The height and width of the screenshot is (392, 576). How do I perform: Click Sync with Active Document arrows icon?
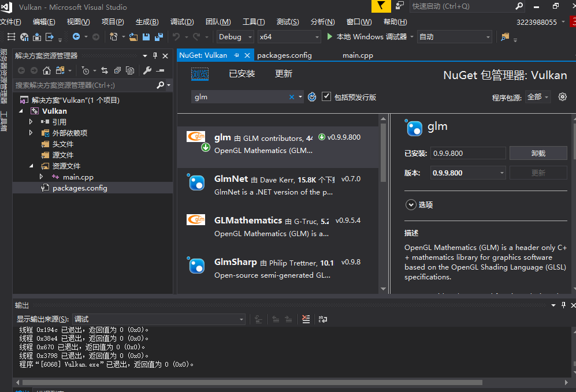105,70
